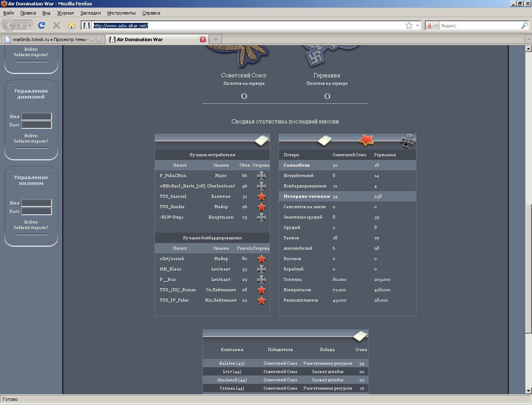Click Войти under Управление дивизией

coord(31,135)
